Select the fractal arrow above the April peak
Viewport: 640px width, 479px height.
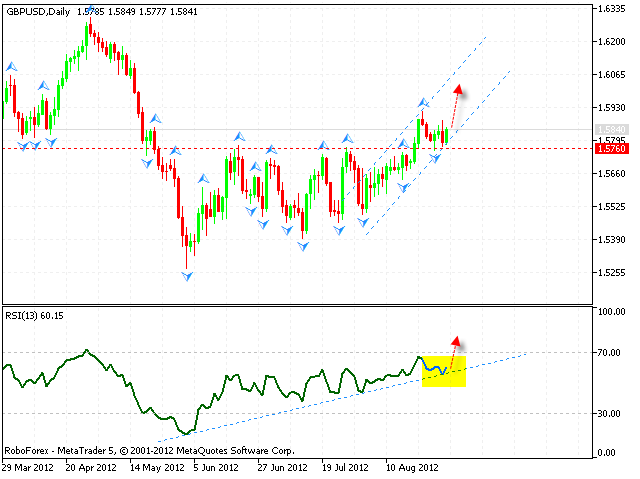(89, 13)
